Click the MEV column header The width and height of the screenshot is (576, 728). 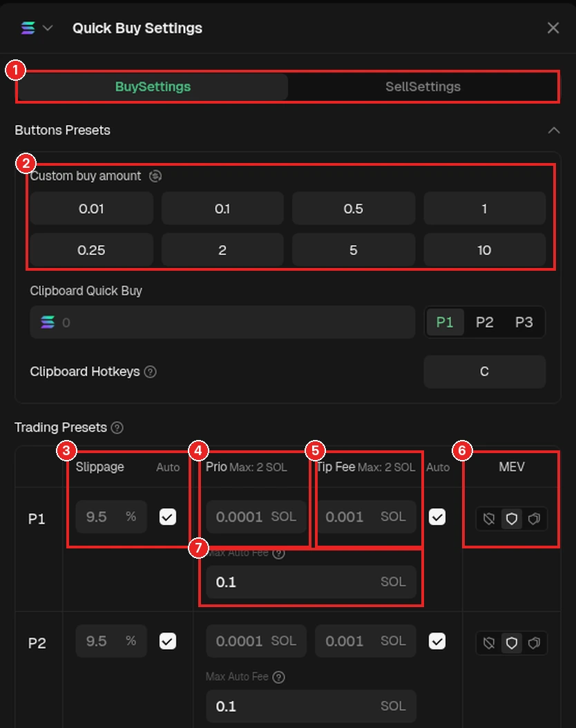click(512, 467)
